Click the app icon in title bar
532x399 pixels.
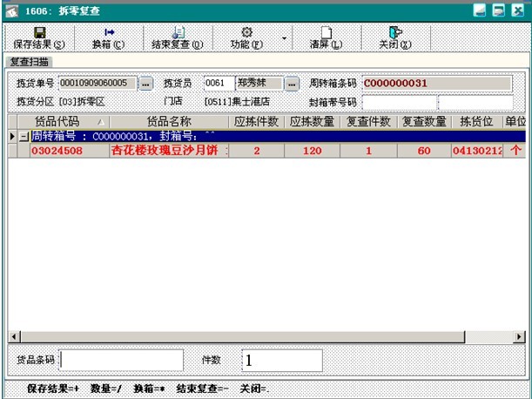11,10
